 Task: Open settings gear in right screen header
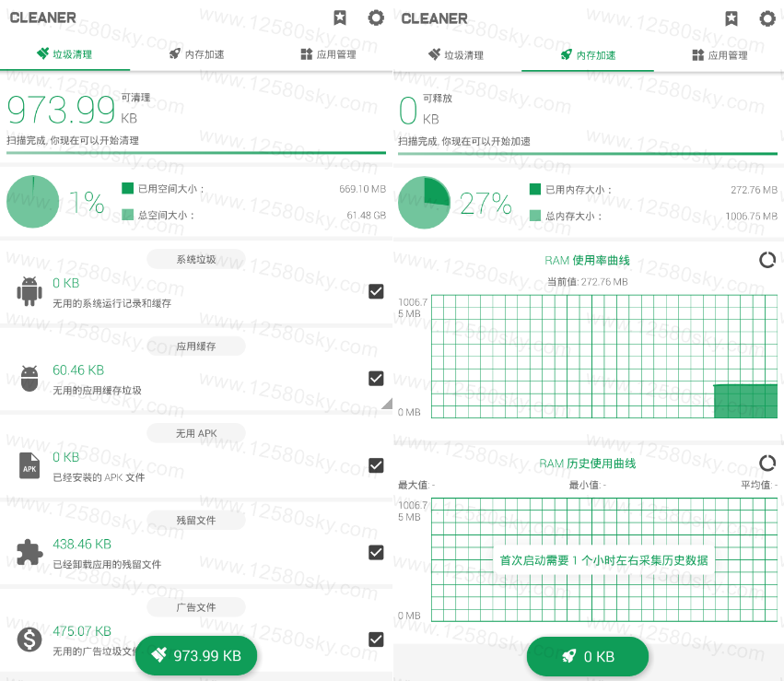tap(766, 18)
